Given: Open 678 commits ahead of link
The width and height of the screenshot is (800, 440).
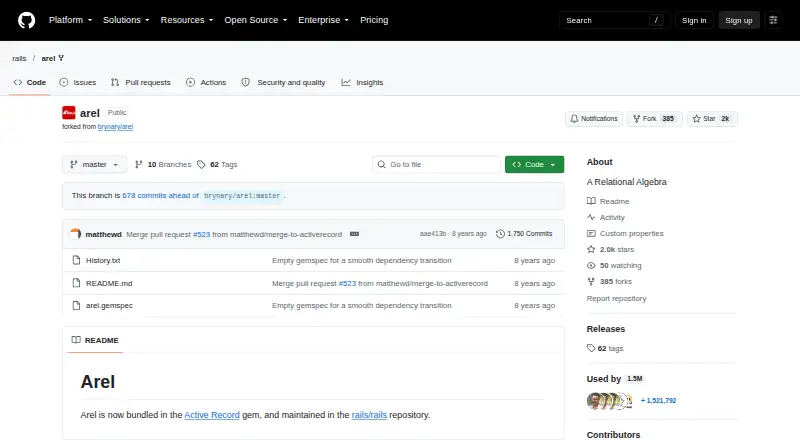Looking at the screenshot, I should point(160,195).
